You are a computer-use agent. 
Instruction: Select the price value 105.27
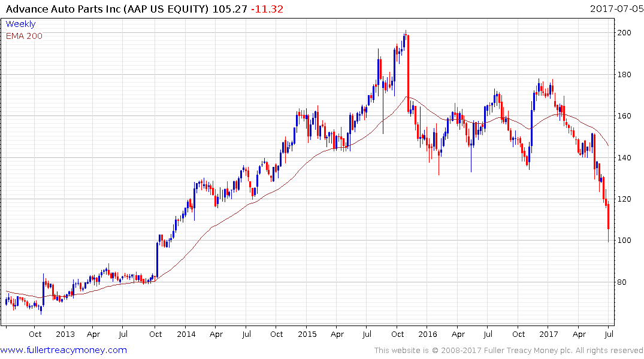pos(229,9)
